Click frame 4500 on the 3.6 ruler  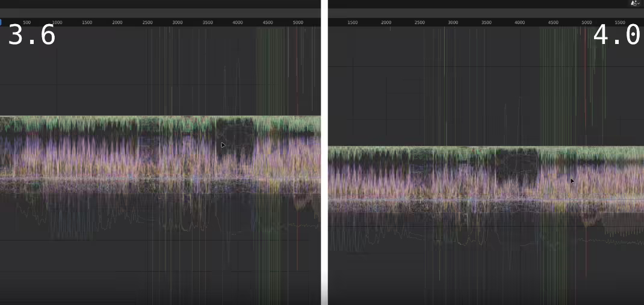click(268, 23)
